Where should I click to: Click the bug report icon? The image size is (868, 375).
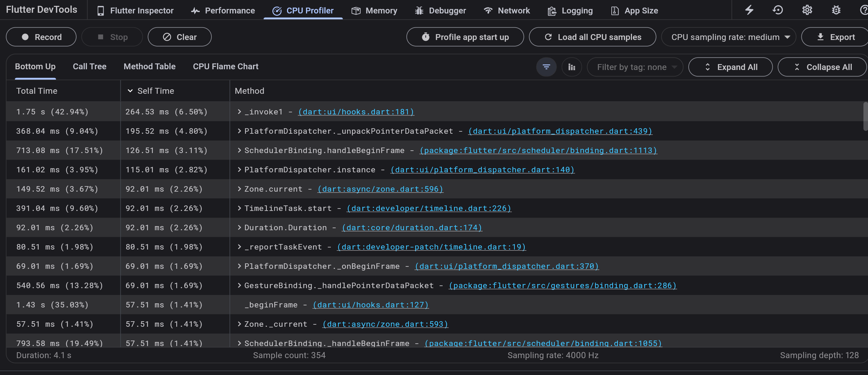[836, 10]
